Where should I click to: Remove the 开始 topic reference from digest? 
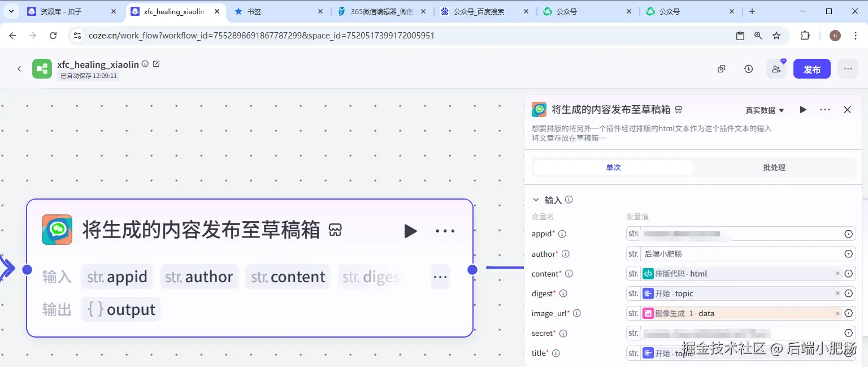(x=837, y=293)
